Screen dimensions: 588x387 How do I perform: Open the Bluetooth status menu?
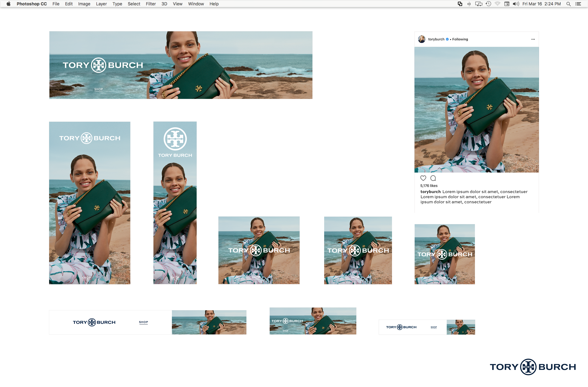coord(469,4)
